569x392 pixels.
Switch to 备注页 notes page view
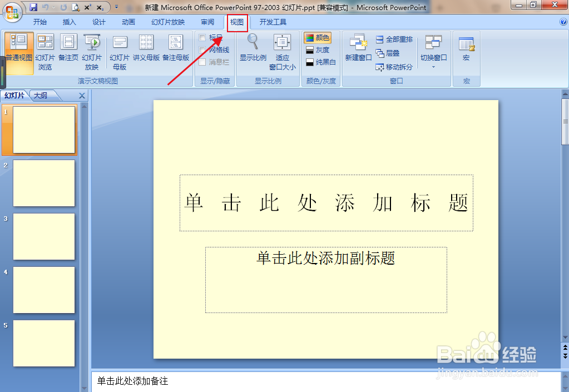pos(68,48)
